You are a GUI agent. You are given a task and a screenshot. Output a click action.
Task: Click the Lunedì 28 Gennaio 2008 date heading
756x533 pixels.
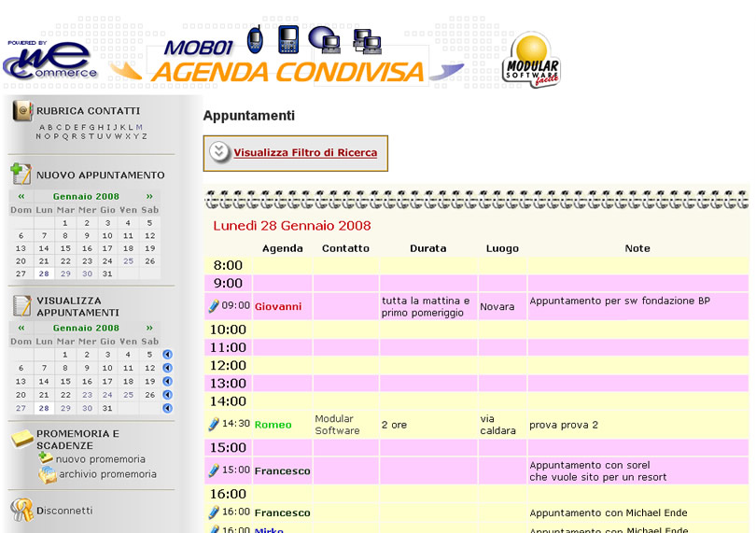coord(292,226)
